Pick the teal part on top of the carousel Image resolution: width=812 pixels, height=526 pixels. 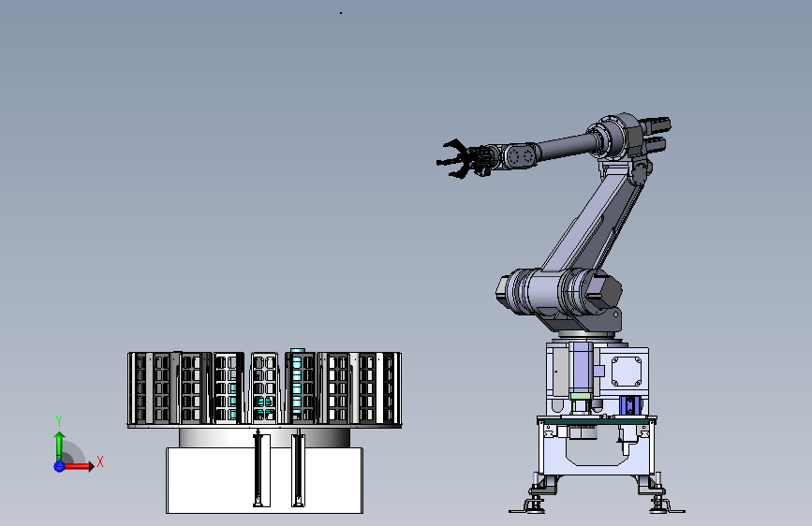298,350
